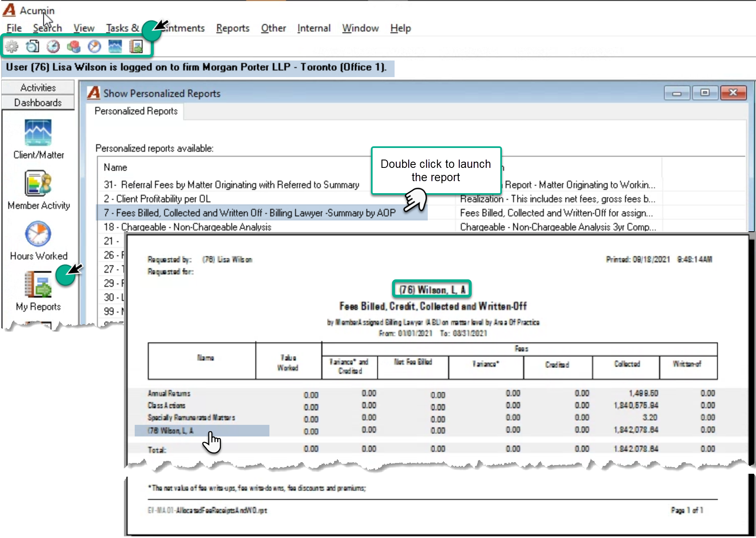Viewport: 756px width, 538px height.
Task: Click the red-rimmed clock toolbar icon
Action: tap(53, 46)
